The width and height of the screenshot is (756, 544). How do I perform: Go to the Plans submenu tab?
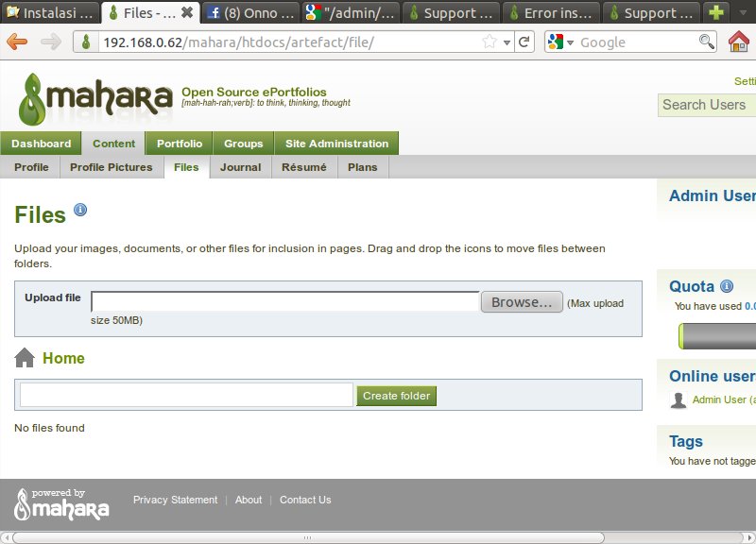363,167
